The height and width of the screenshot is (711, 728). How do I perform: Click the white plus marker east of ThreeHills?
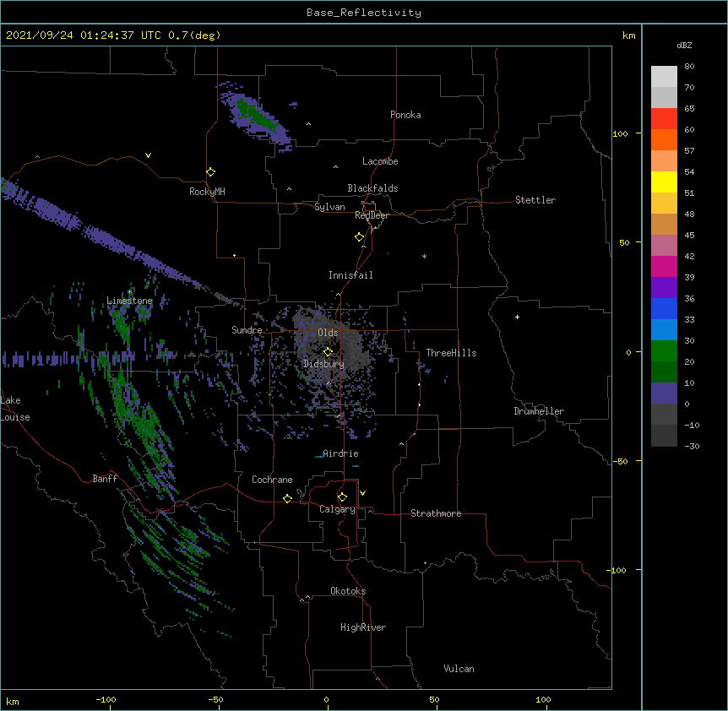[x=517, y=317]
